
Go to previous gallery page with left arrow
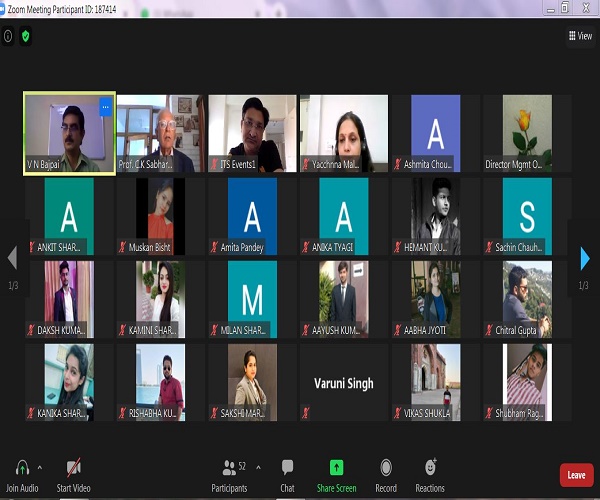click(x=12, y=259)
